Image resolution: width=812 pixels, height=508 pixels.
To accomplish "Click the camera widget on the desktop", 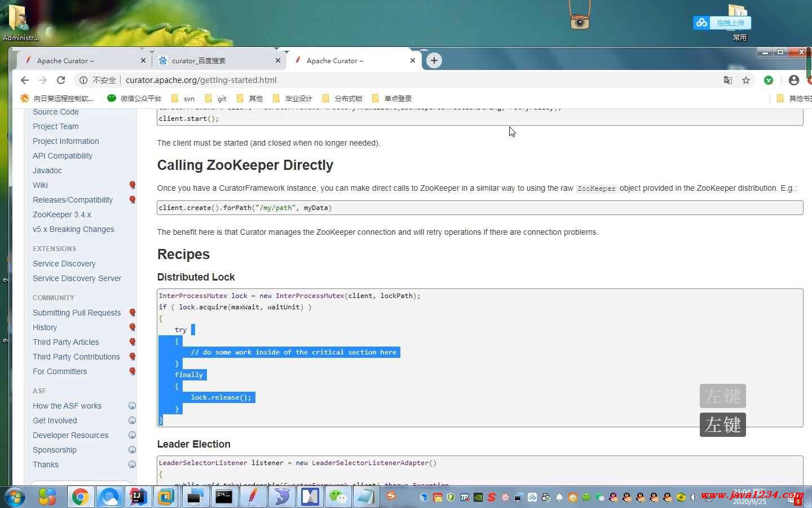I will 580,21.
